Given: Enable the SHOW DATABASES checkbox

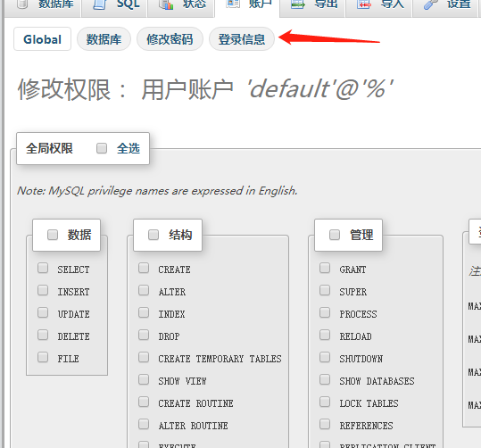Looking at the screenshot, I should [325, 379].
